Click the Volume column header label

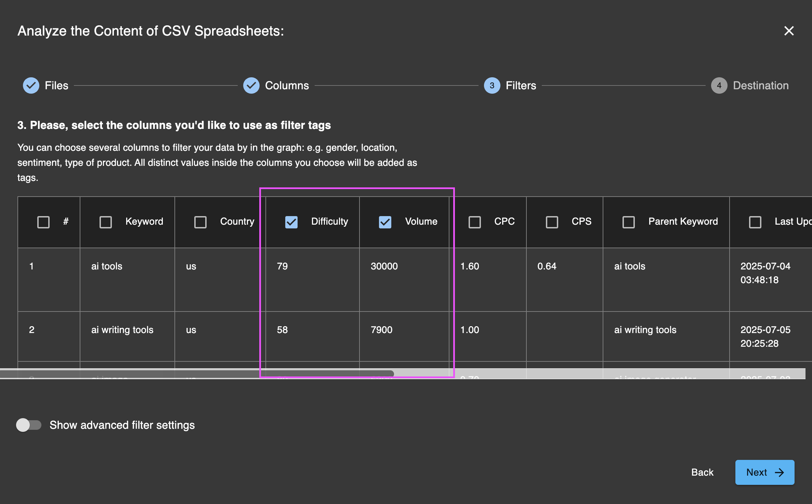(x=421, y=221)
